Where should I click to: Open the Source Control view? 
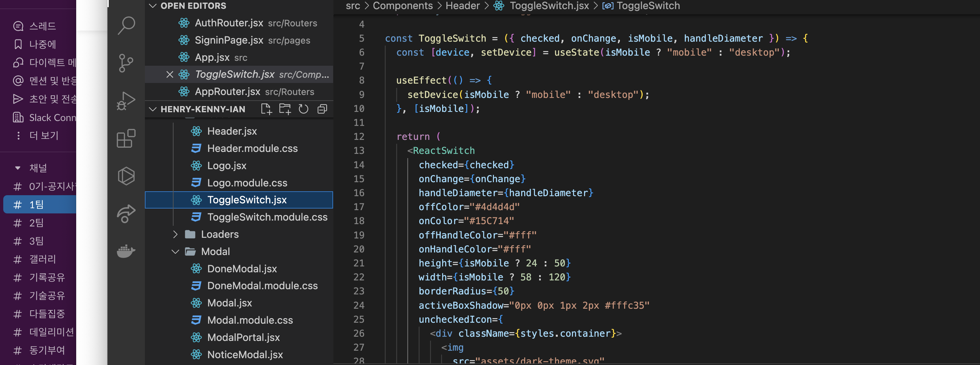click(126, 63)
